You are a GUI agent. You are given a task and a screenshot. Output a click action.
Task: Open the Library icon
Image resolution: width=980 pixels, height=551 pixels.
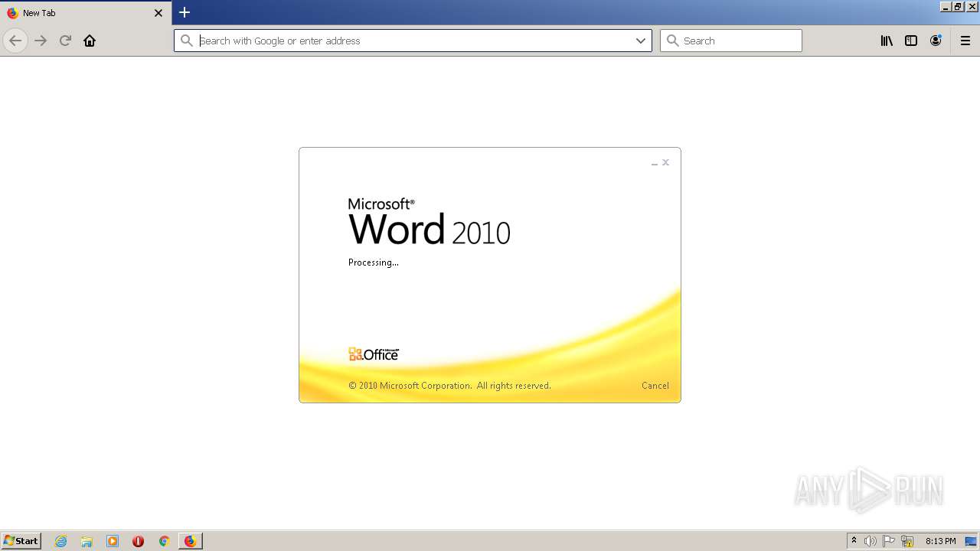887,41
